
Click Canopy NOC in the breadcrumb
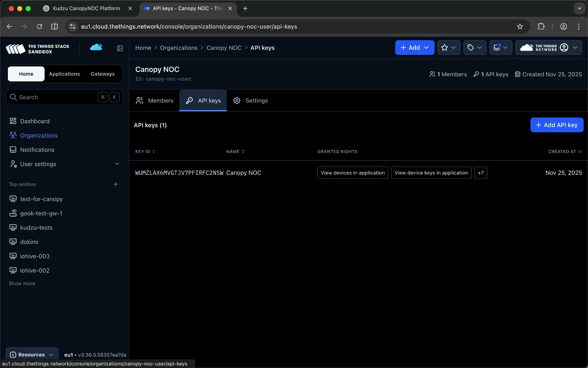[224, 48]
